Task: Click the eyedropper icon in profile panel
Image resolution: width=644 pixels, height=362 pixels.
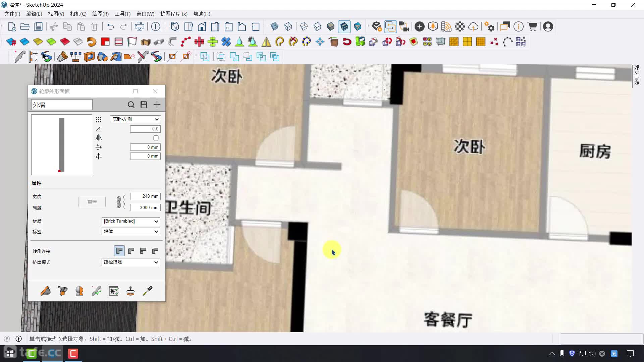Action: pos(148,291)
